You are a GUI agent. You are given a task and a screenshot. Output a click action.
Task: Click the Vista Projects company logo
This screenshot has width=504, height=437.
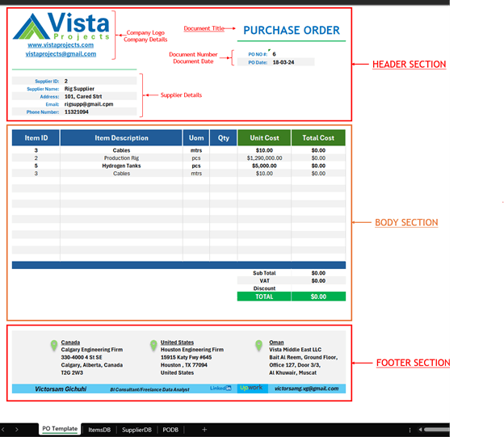[61, 26]
